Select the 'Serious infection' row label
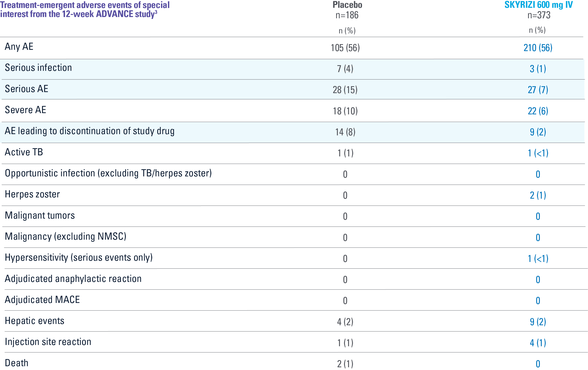The image size is (588, 370). (38, 67)
